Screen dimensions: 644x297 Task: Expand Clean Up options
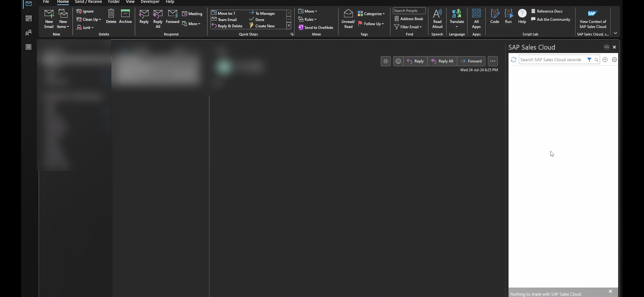click(x=89, y=19)
